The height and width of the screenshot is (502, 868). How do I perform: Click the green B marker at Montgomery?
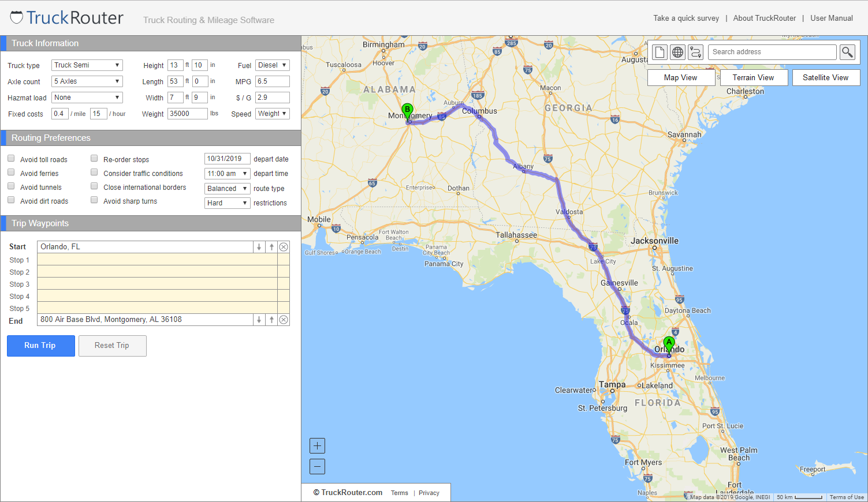[407, 111]
